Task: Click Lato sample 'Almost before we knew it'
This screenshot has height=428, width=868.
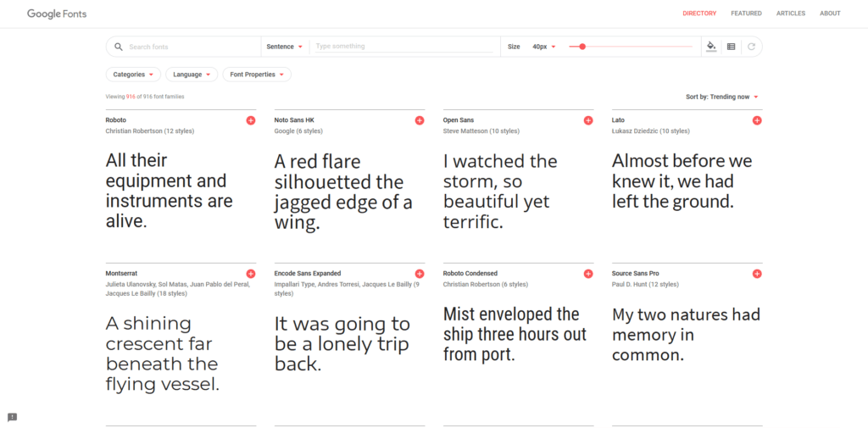Action: pos(682,181)
